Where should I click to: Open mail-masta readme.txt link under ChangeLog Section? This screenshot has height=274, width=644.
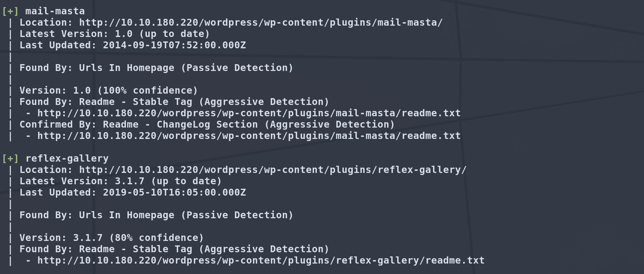point(249,136)
